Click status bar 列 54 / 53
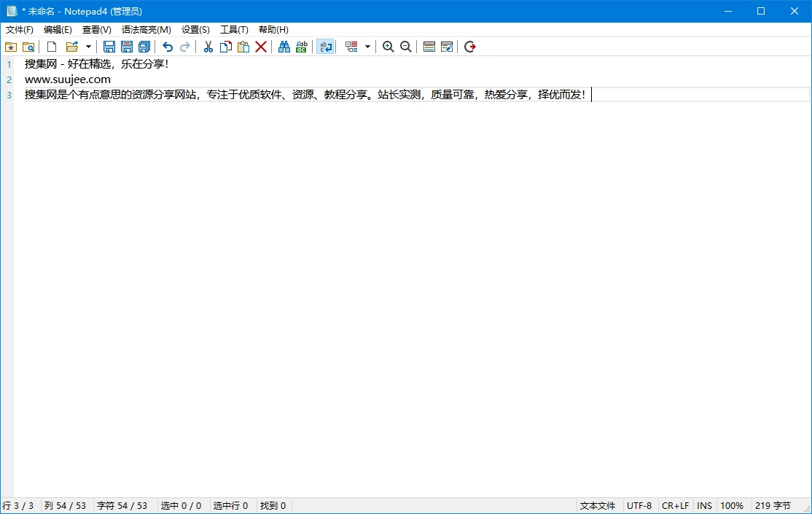The height and width of the screenshot is (514, 812). pyautogui.click(x=66, y=506)
